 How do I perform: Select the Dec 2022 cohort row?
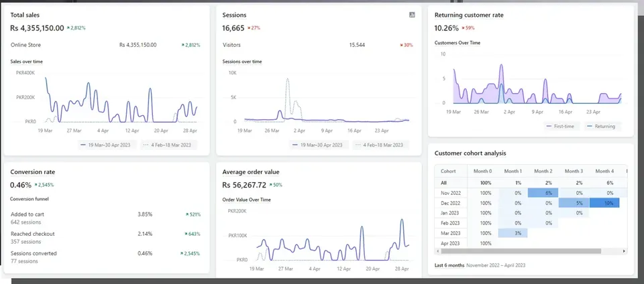click(530, 203)
